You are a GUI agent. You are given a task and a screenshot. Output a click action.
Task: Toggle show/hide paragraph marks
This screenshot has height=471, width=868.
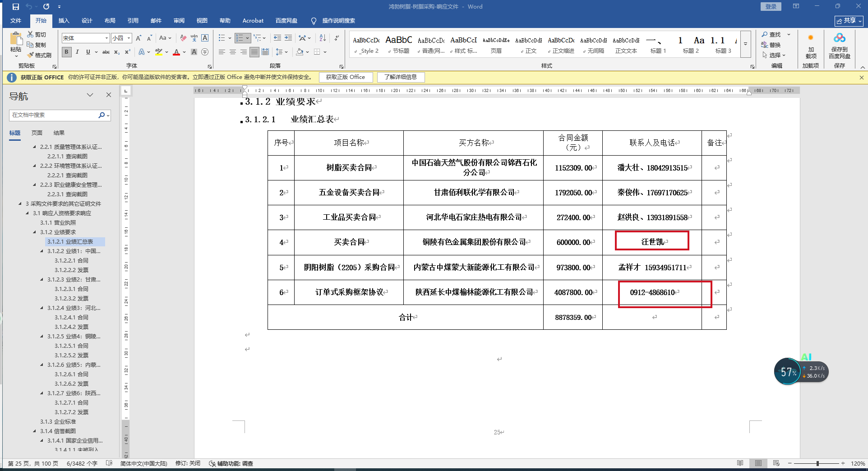pos(337,38)
